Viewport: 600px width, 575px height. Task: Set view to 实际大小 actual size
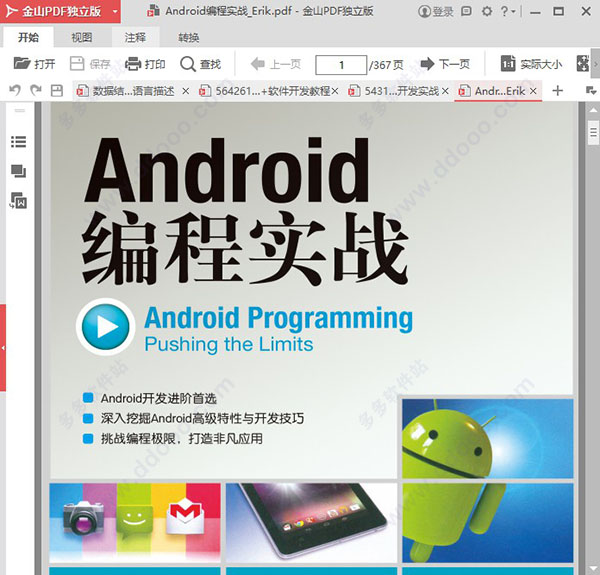tap(532, 64)
